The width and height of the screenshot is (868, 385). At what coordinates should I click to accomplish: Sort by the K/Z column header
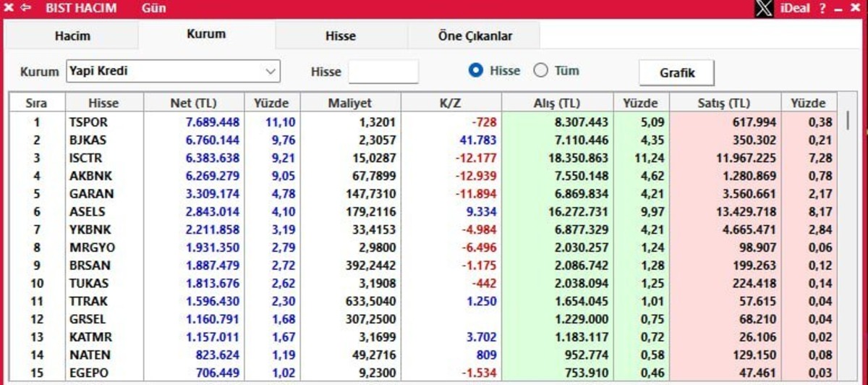pyautogui.click(x=450, y=103)
